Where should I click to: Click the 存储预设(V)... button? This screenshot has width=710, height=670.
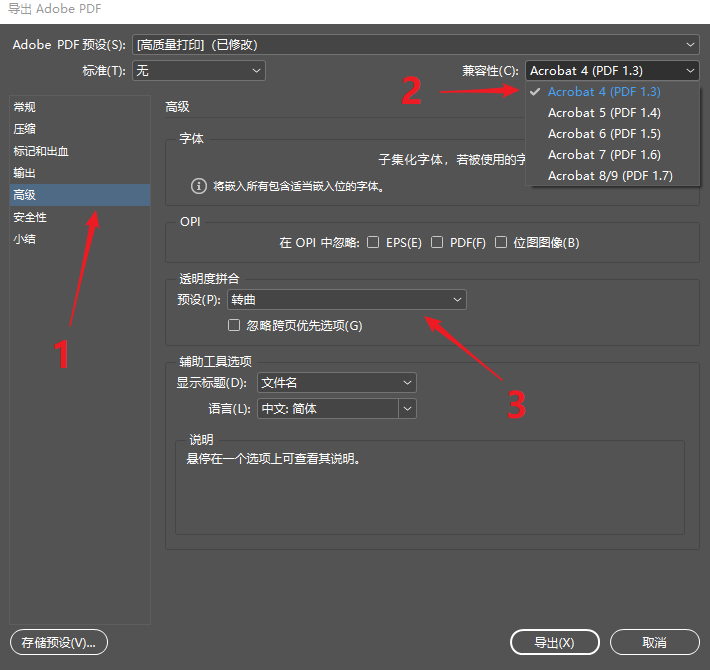(58, 642)
